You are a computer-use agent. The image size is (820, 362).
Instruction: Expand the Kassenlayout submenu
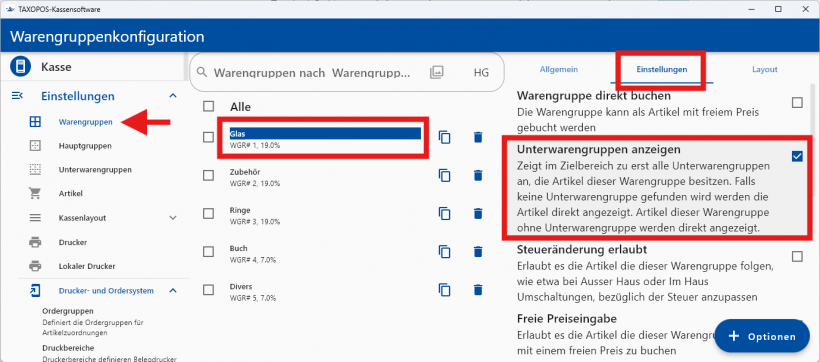(x=173, y=218)
